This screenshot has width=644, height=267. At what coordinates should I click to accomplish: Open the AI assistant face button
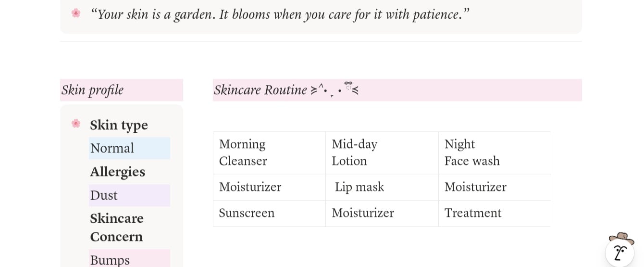point(619,252)
